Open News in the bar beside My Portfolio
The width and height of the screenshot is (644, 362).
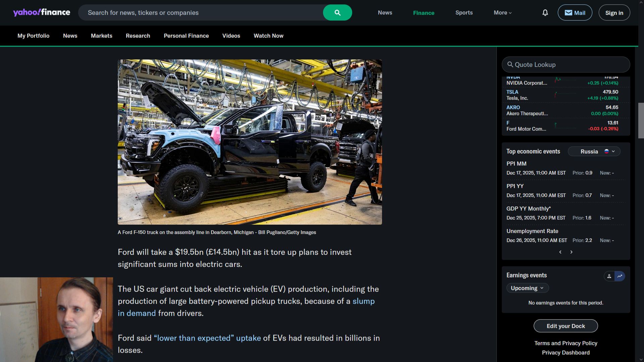click(70, 36)
